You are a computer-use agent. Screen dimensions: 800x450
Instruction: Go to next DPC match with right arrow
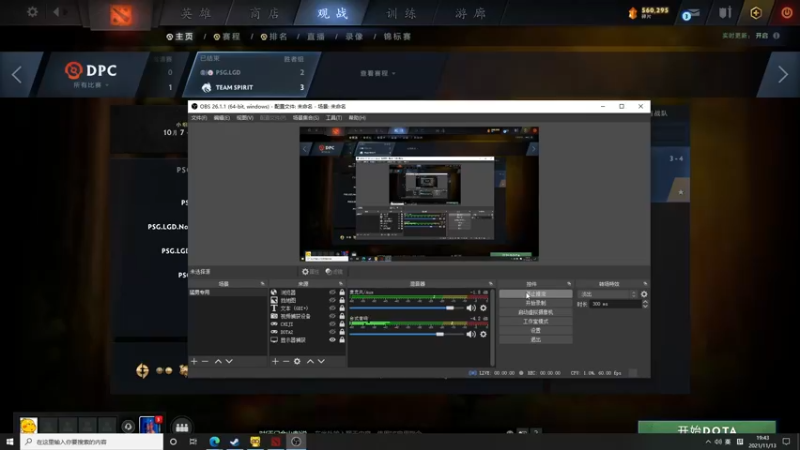click(x=783, y=75)
